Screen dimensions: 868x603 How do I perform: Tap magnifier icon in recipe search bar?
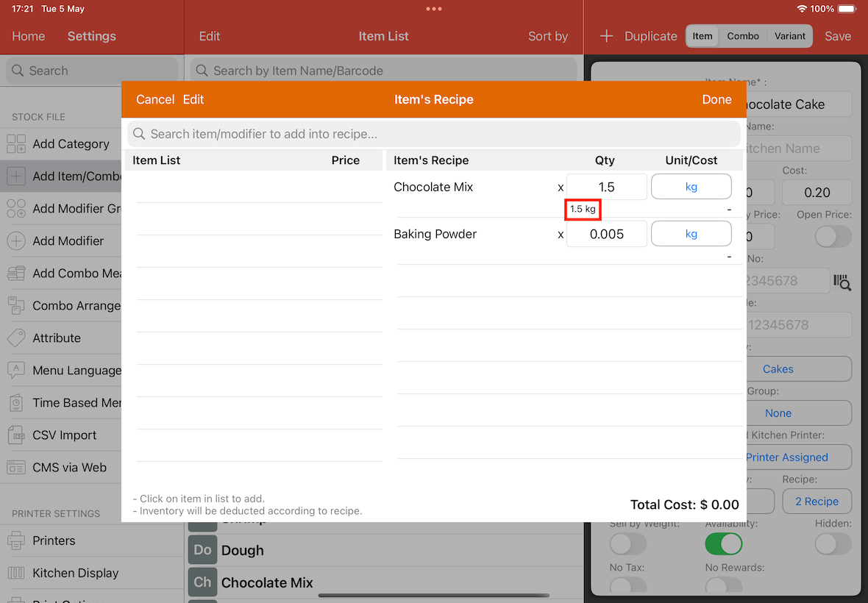pos(139,134)
